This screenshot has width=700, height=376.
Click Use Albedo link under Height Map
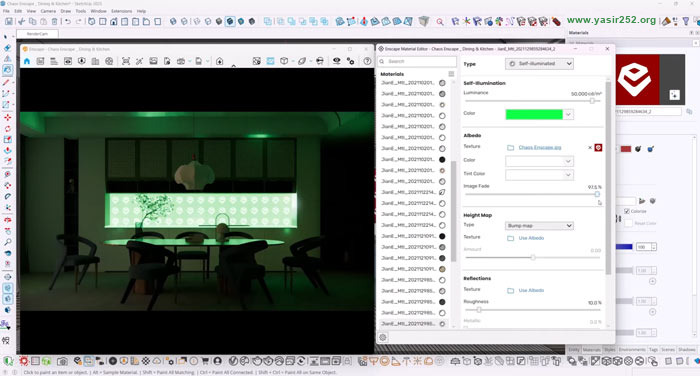(531, 238)
